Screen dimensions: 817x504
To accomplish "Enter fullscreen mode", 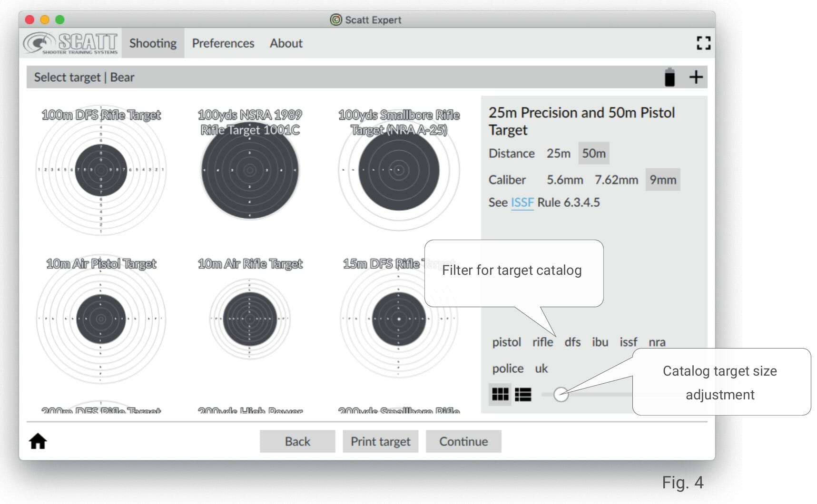I will 703,43.
